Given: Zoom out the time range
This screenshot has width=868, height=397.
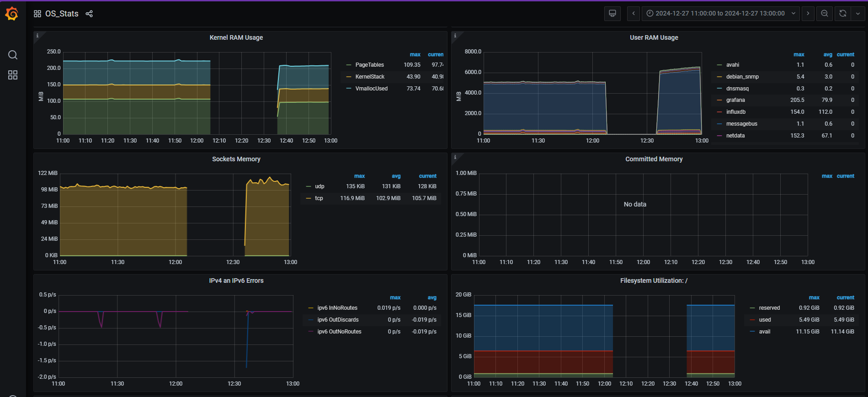Looking at the screenshot, I should click(x=825, y=13).
